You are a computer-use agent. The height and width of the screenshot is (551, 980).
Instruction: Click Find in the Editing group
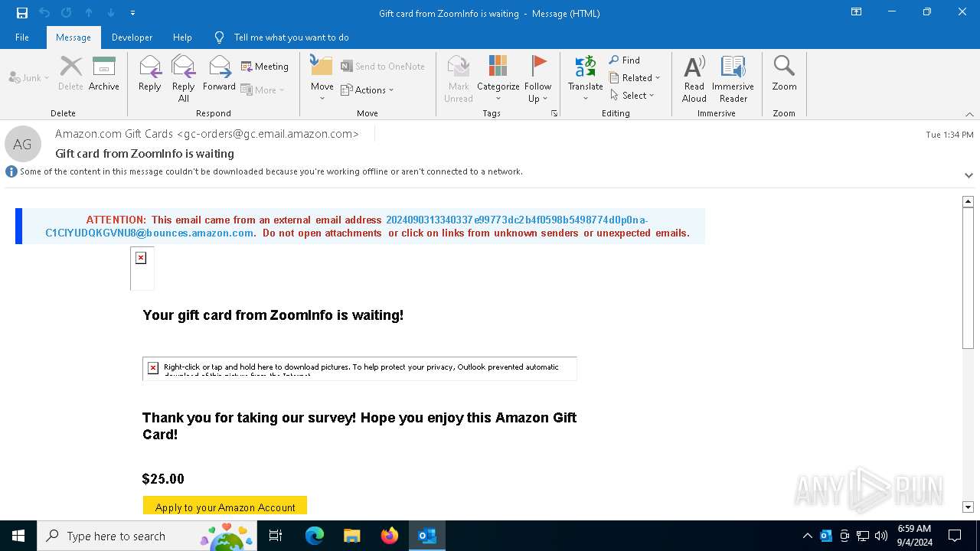(625, 60)
